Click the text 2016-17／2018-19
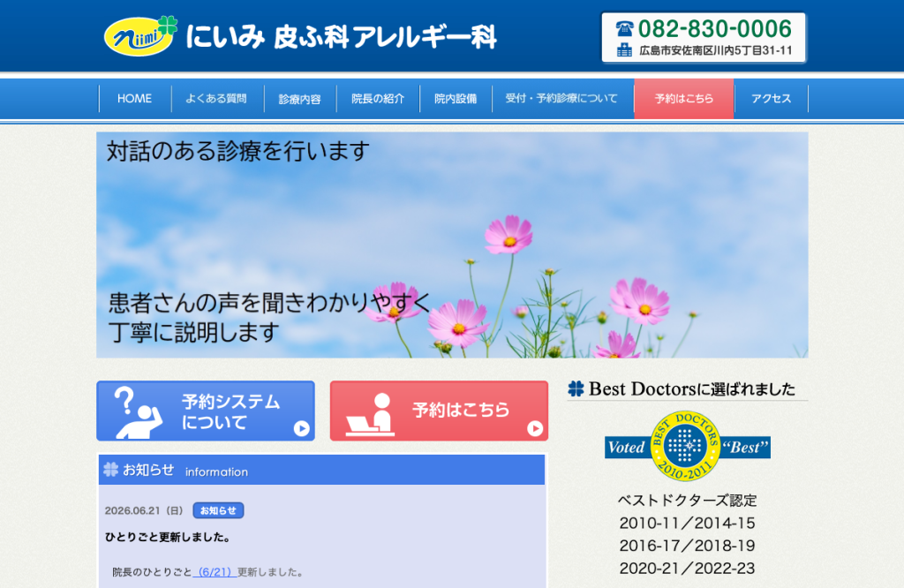This screenshot has height=588, width=904. [x=687, y=546]
